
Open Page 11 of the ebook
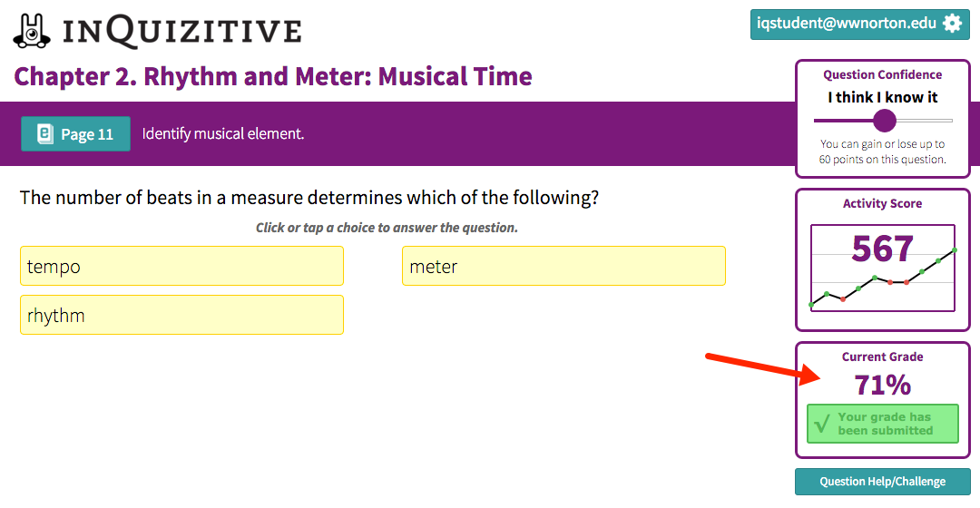pos(76,134)
